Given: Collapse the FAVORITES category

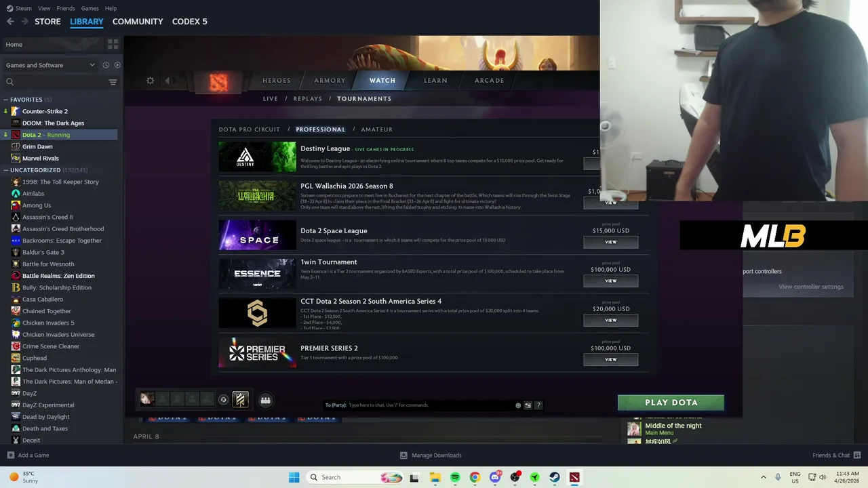Looking at the screenshot, I should (x=5, y=100).
